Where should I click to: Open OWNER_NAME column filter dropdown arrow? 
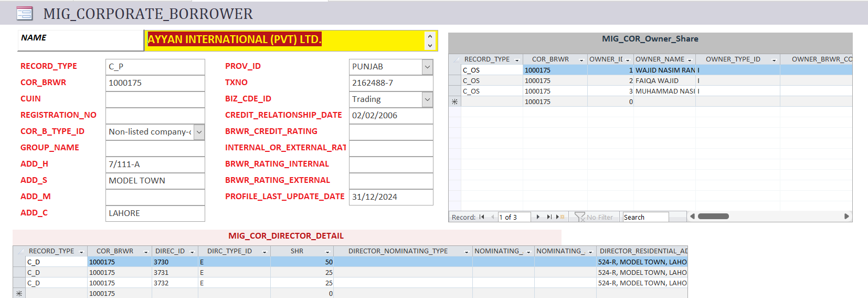coord(690,60)
